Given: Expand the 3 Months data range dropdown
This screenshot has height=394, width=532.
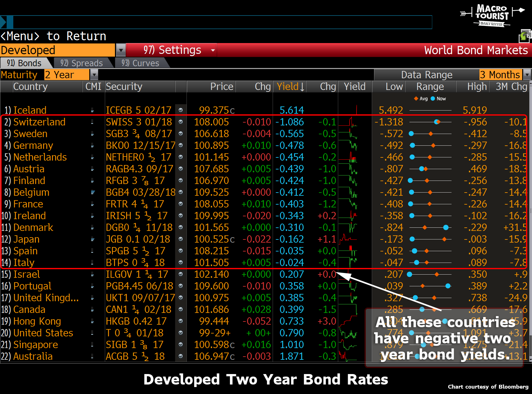Looking at the screenshot, I should pos(527,75).
